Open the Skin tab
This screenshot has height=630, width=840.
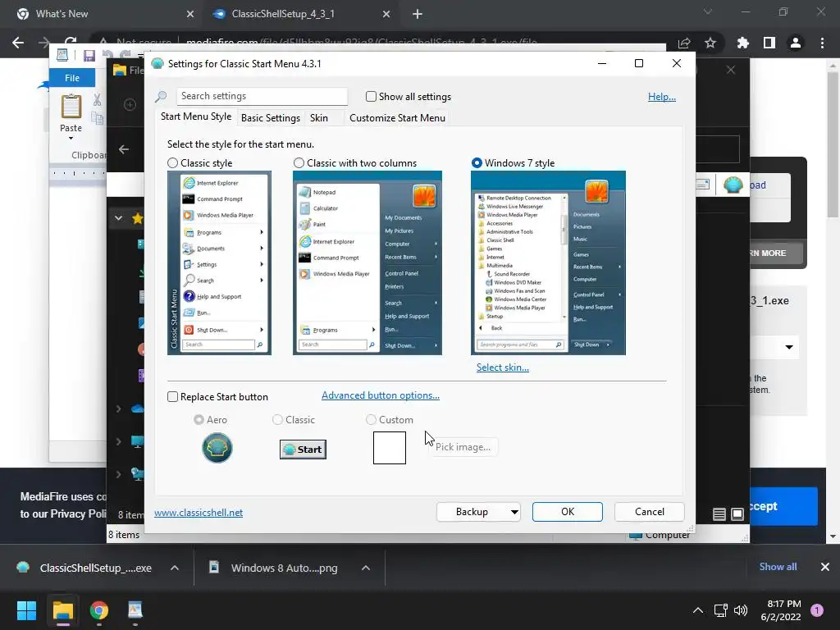[319, 118]
